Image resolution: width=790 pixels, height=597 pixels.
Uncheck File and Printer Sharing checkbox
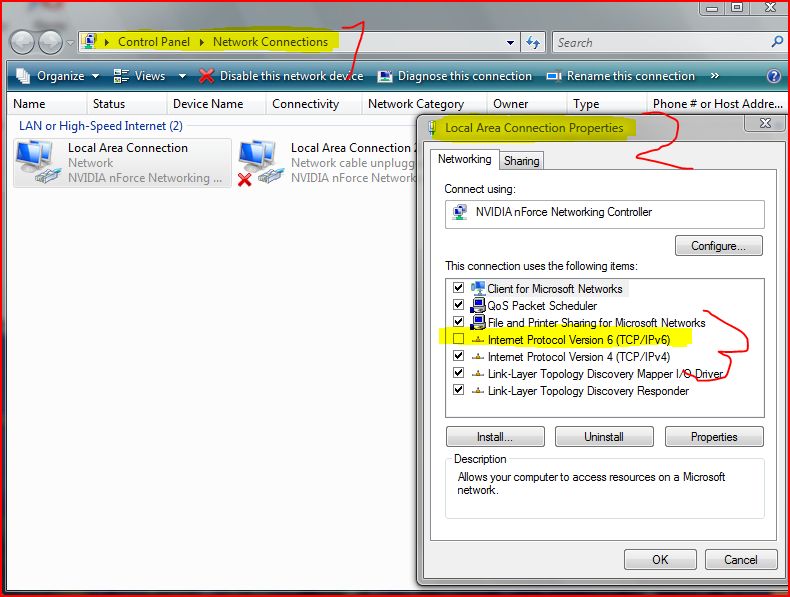[458, 321]
